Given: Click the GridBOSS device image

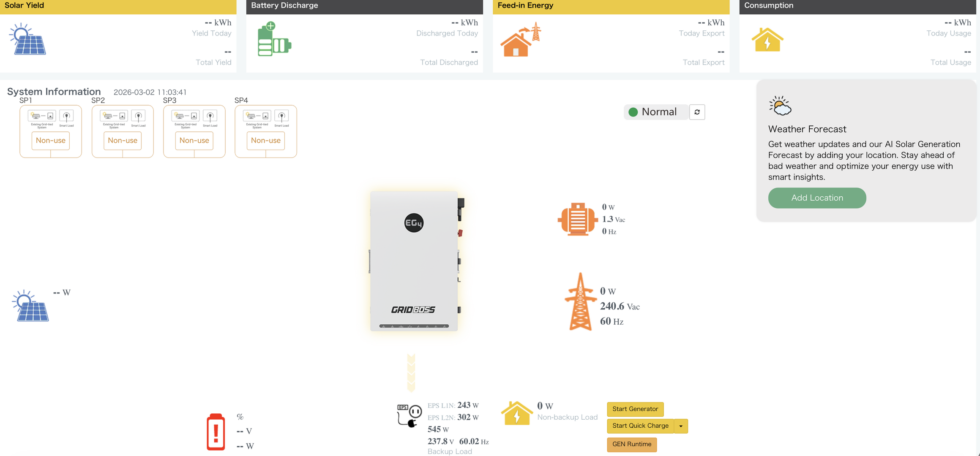Looking at the screenshot, I should [x=414, y=261].
